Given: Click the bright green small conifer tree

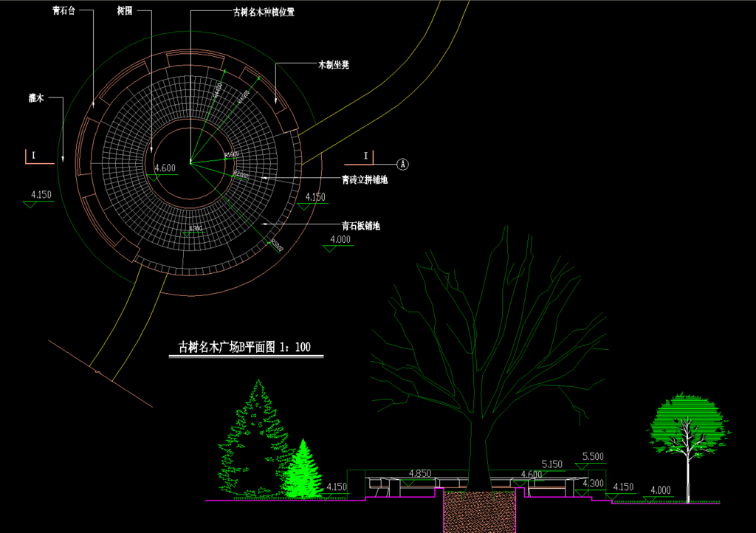Looking at the screenshot, I should pos(303,472).
